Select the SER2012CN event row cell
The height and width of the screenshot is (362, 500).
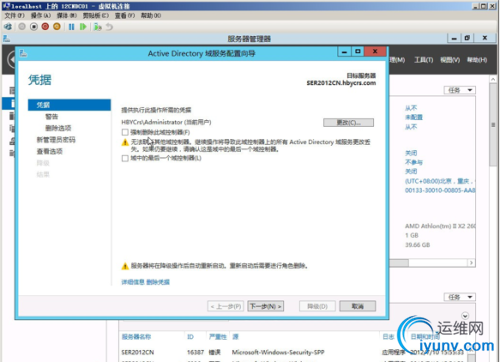(x=138, y=352)
